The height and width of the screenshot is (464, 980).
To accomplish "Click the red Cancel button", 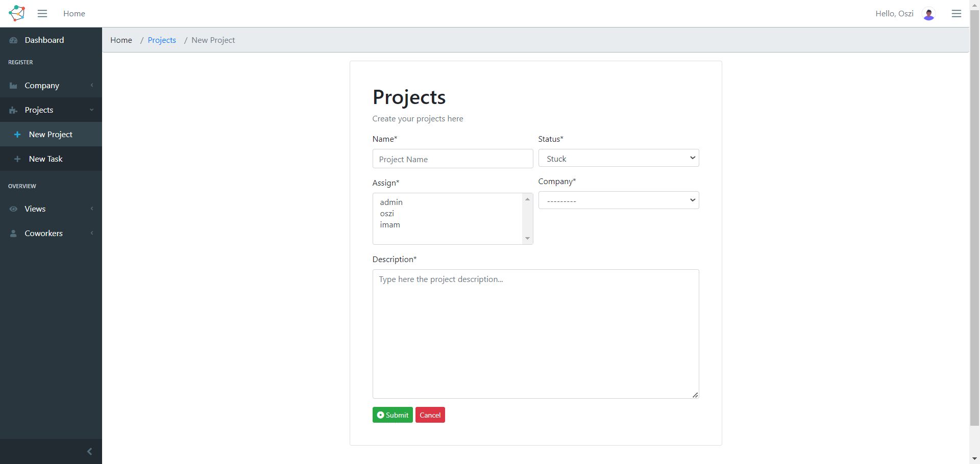I will pos(430,415).
